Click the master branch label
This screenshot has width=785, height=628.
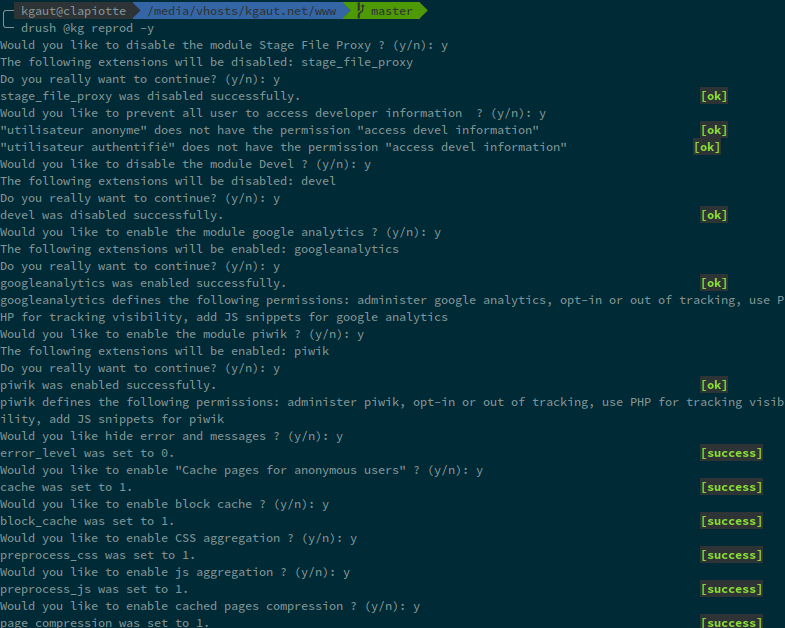click(x=391, y=11)
